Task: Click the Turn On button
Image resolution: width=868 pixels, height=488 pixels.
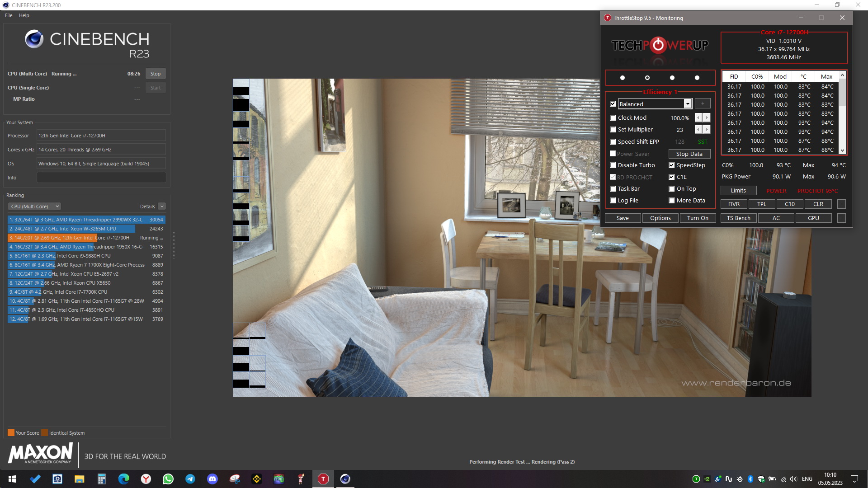Action: click(x=698, y=218)
